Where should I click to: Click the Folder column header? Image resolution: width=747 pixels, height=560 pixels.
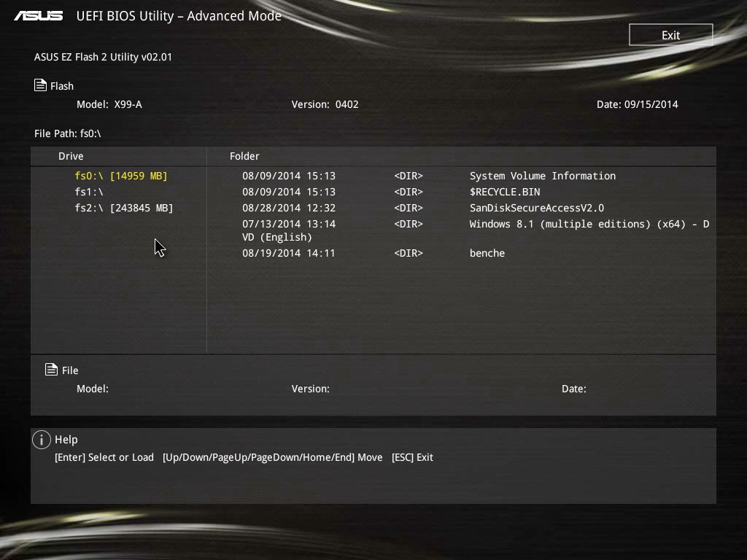(x=244, y=156)
